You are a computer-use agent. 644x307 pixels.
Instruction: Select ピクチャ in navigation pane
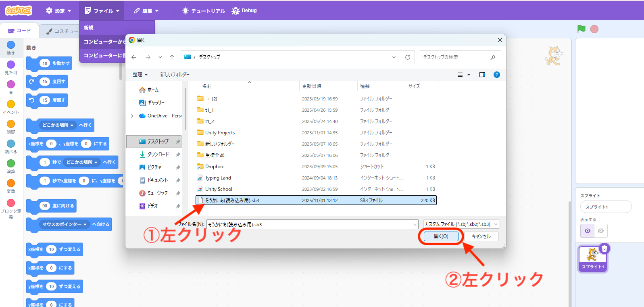[154, 167]
